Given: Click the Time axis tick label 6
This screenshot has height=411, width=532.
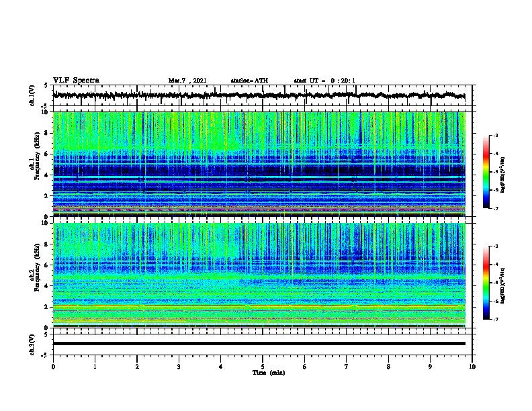Looking at the screenshot, I should [305, 367].
